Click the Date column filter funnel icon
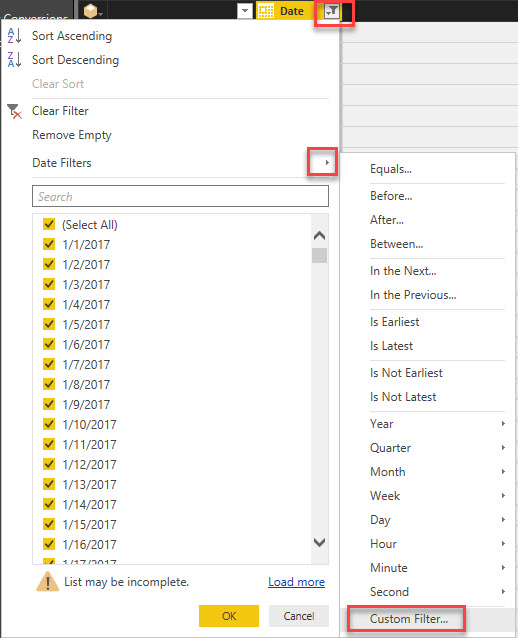Image resolution: width=518 pixels, height=638 pixels. point(332,11)
